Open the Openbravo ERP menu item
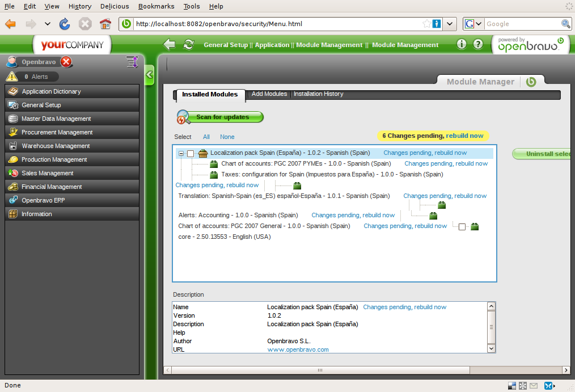This screenshot has height=392, width=575. coord(72,200)
